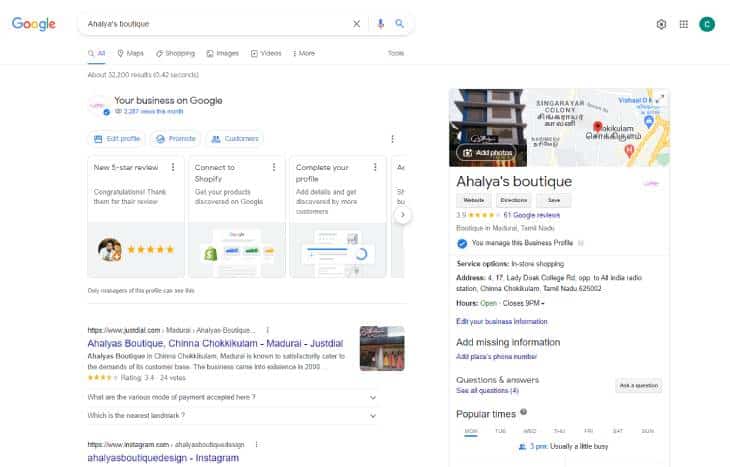Switch to the Maps tab
This screenshot has height=467, width=730.
click(x=130, y=54)
